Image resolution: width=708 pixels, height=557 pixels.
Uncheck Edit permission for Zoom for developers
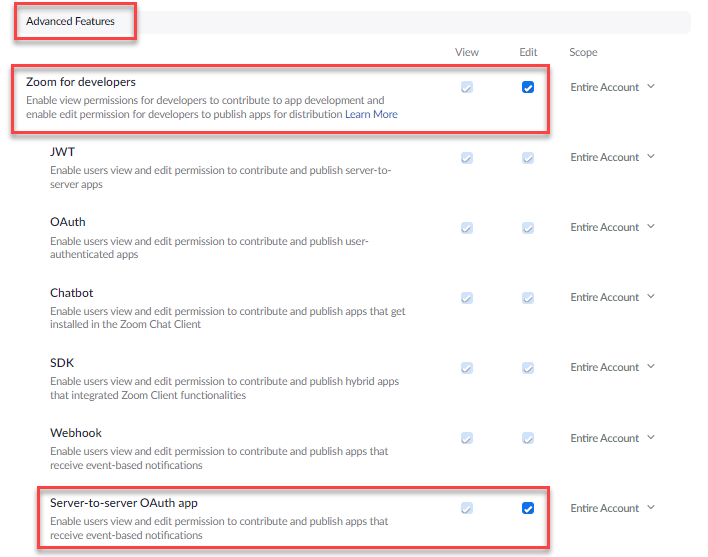pyautogui.click(x=527, y=87)
